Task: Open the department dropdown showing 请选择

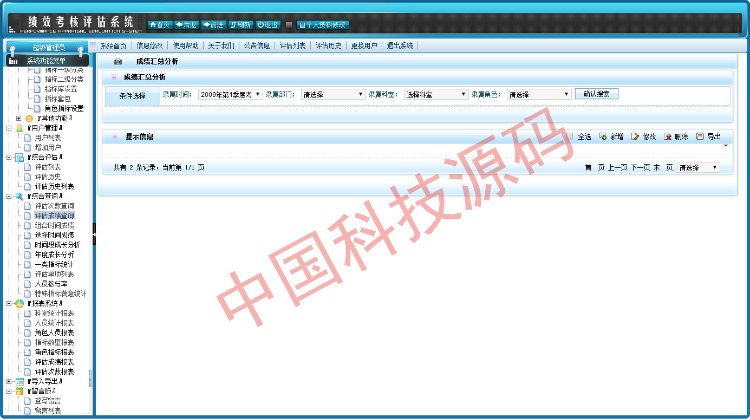Action: pos(333,95)
